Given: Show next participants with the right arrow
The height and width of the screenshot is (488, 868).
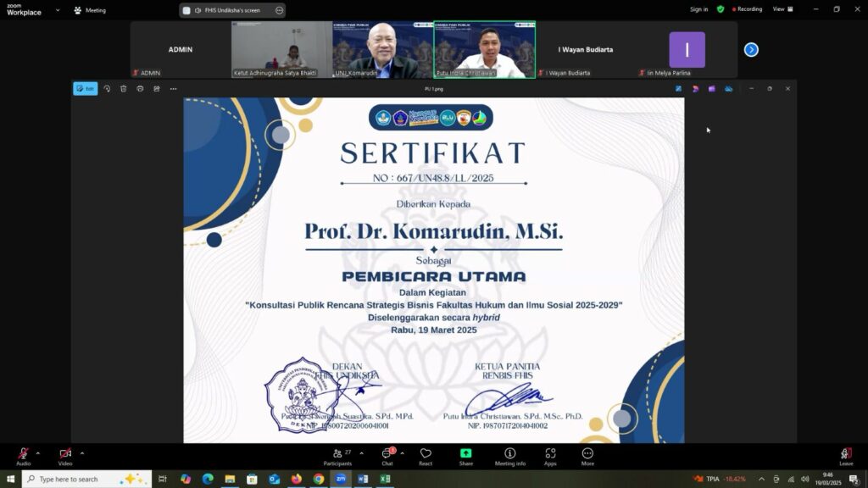Looking at the screenshot, I should [750, 49].
